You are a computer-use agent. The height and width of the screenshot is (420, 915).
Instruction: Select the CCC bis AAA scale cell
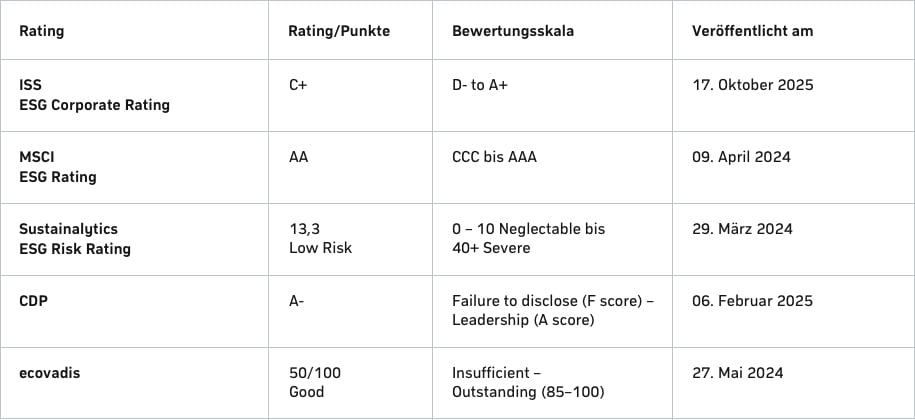(494, 157)
